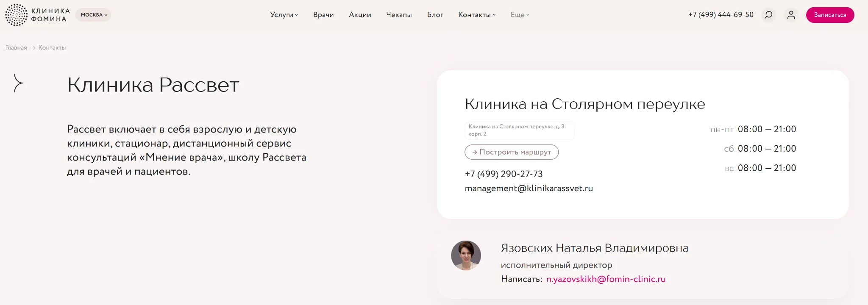Expand the Услуги menu

[284, 15]
